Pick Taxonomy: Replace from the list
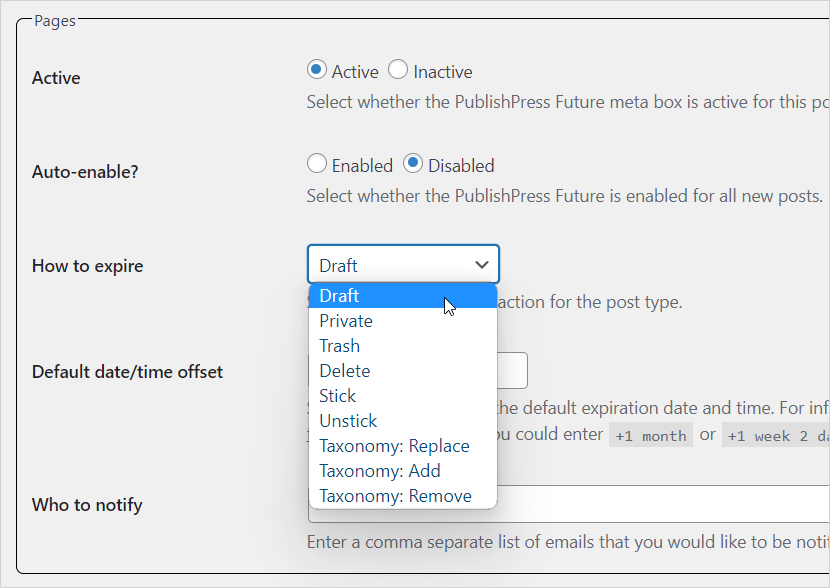The width and height of the screenshot is (830, 588). 395,445
